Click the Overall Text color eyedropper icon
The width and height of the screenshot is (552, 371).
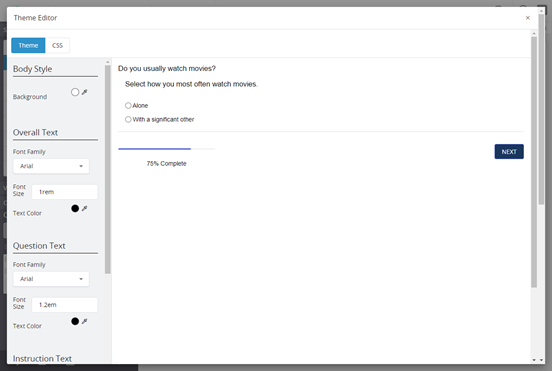(84, 208)
